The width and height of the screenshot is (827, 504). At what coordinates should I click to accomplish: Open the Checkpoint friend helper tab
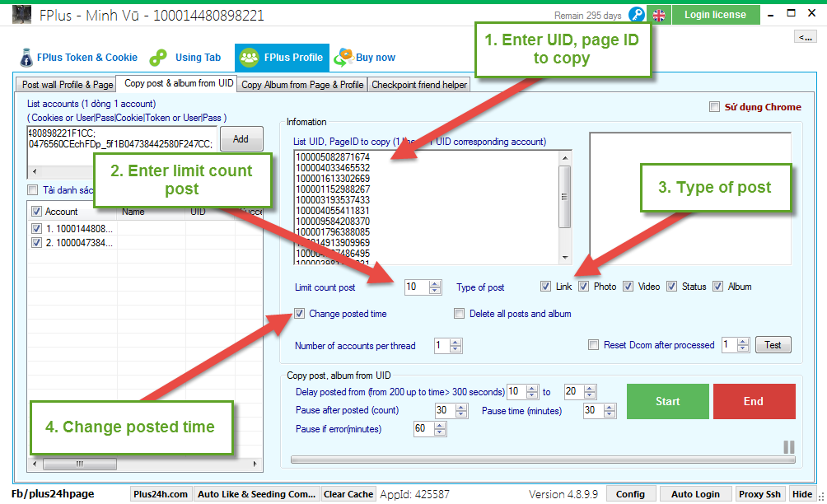tap(419, 84)
